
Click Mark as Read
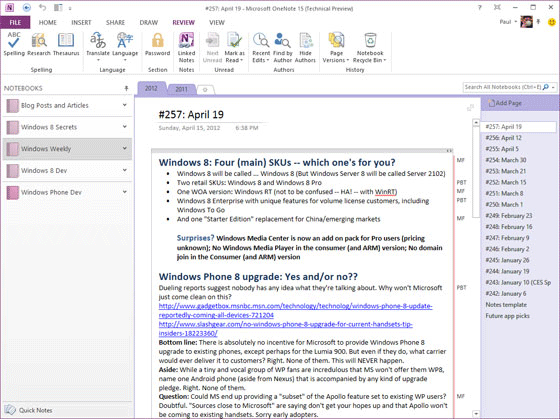(x=234, y=48)
